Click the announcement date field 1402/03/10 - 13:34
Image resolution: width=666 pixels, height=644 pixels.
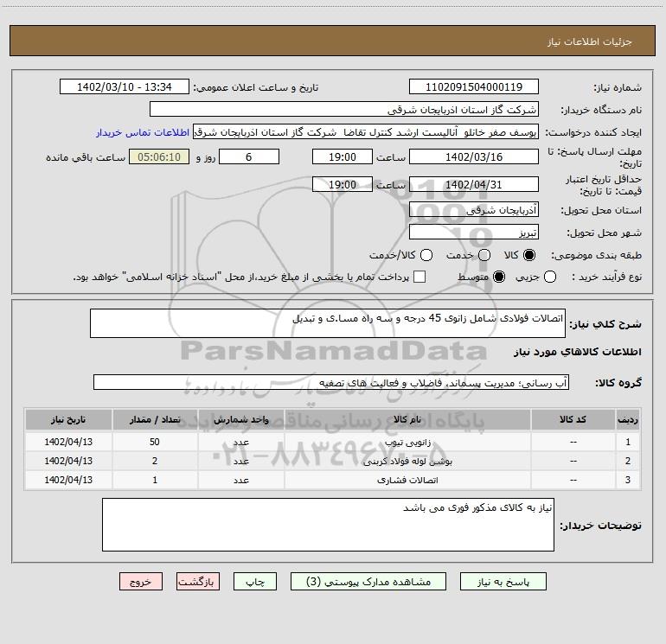[x=125, y=86]
